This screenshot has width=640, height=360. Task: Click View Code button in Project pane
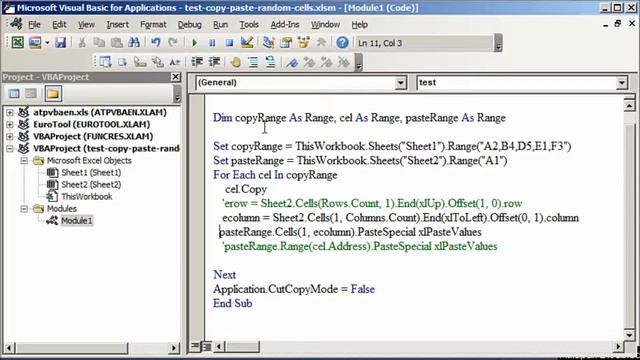point(14,94)
